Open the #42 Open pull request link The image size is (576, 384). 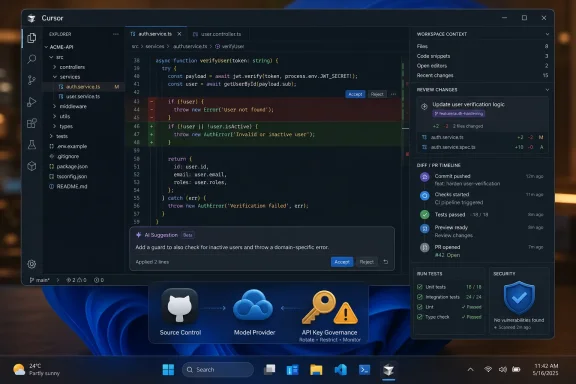click(x=447, y=255)
